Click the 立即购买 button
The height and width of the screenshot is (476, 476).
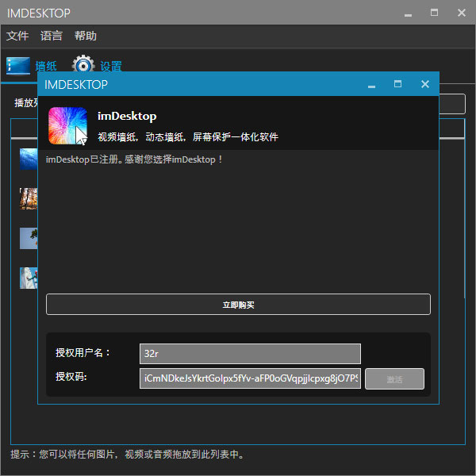point(238,304)
